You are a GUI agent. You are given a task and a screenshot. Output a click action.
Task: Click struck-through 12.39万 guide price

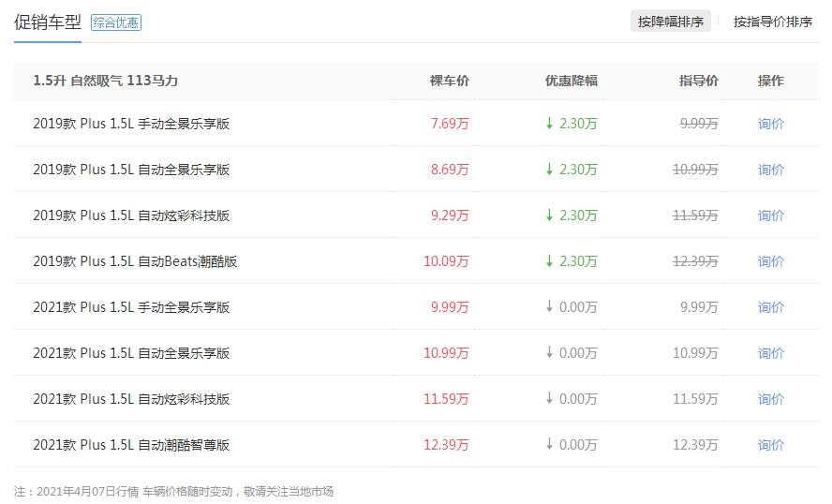[x=695, y=261]
